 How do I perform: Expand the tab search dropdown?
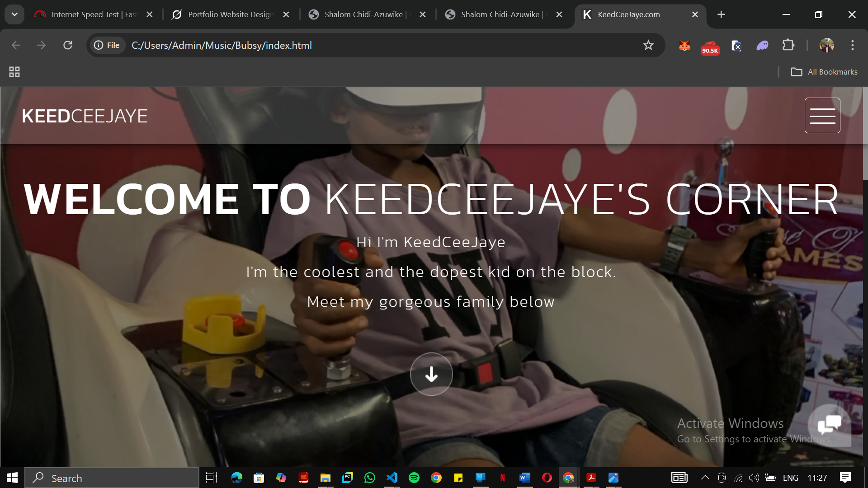click(x=14, y=14)
